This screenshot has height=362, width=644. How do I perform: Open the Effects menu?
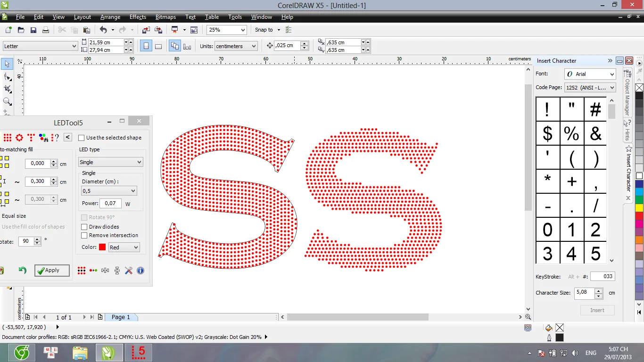(x=138, y=17)
